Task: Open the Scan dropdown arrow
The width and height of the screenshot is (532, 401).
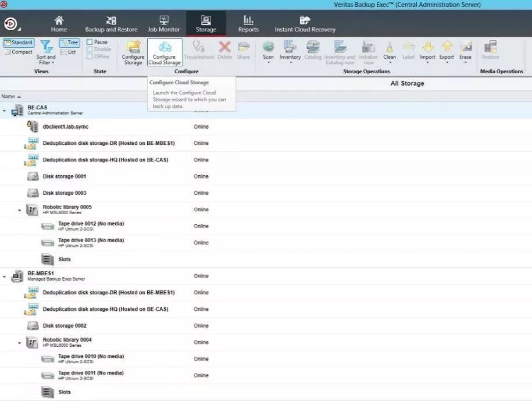Action: click(269, 62)
